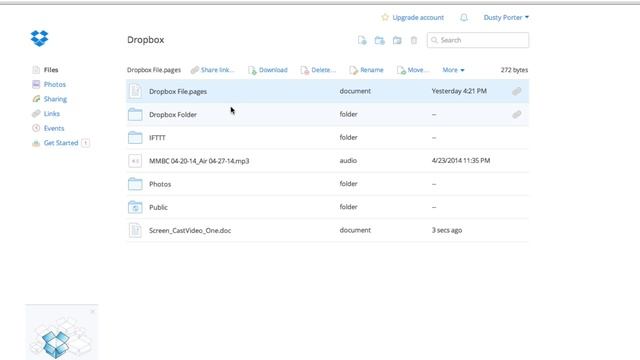Click the Photos folder icon in list
Screen dimensions: 640x360
135,184
